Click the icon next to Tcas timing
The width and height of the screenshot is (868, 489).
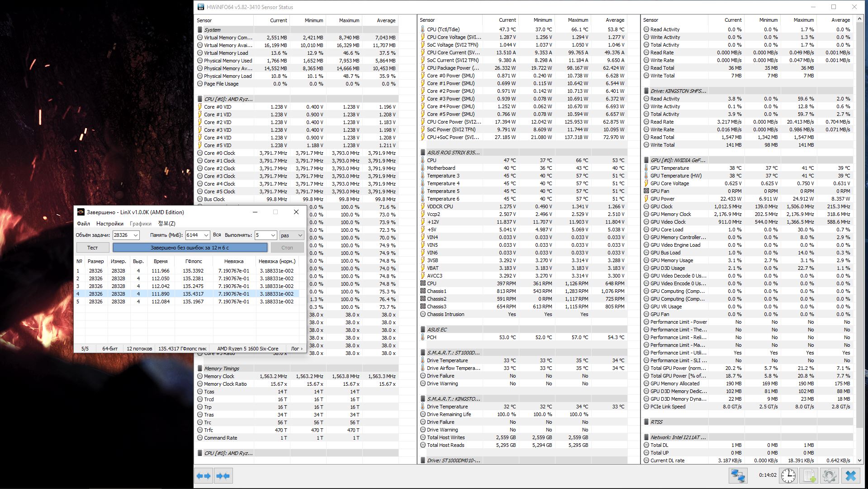coord(200,392)
